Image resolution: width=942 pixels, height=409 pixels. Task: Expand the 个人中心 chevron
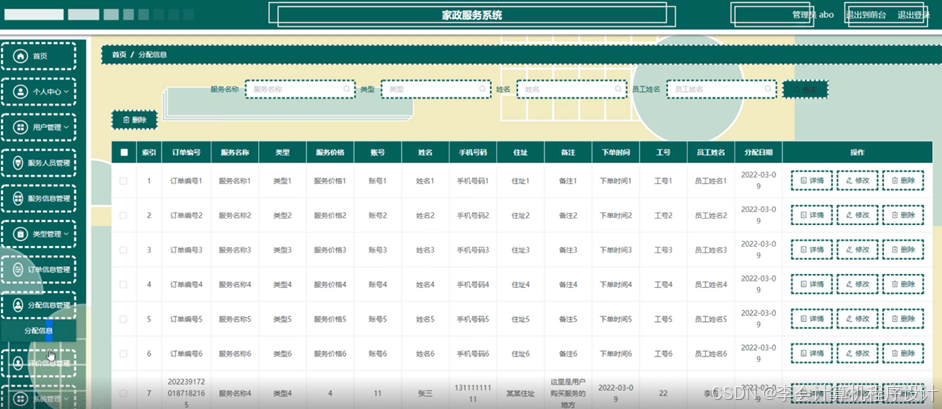[66, 92]
